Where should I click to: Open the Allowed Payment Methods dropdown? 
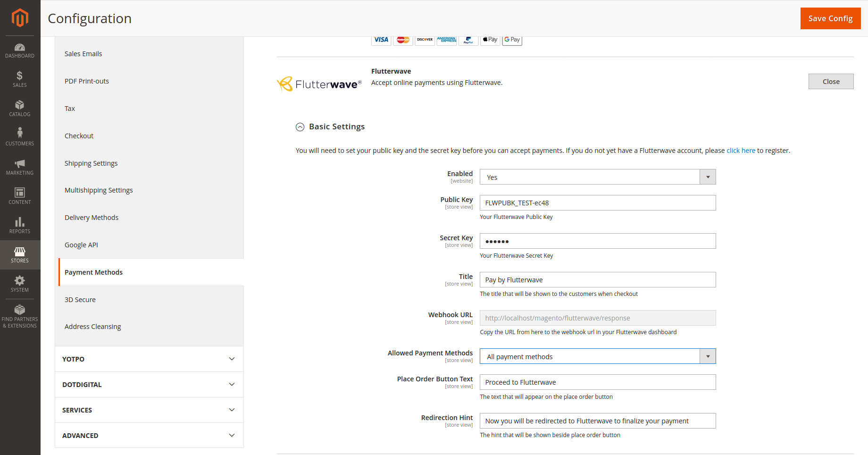(x=597, y=356)
